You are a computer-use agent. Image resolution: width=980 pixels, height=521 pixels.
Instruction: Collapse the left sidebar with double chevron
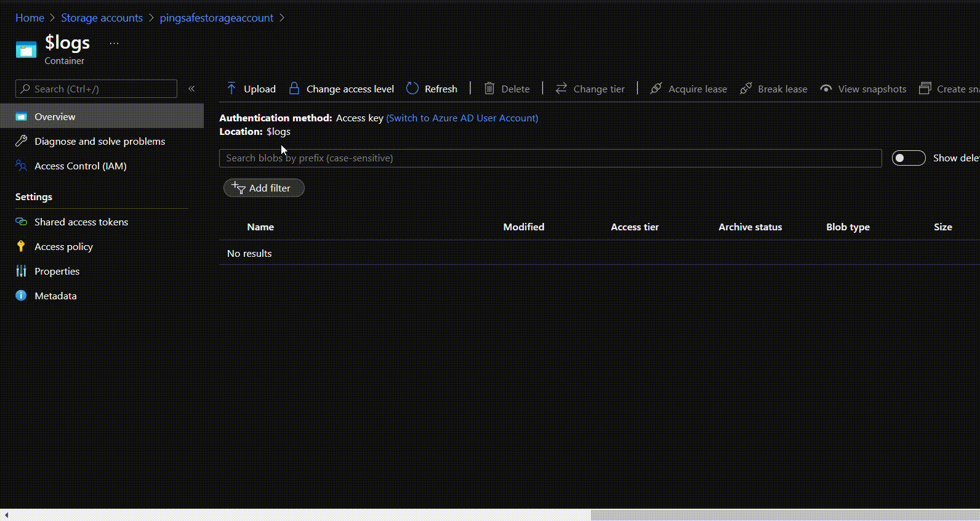(x=191, y=89)
